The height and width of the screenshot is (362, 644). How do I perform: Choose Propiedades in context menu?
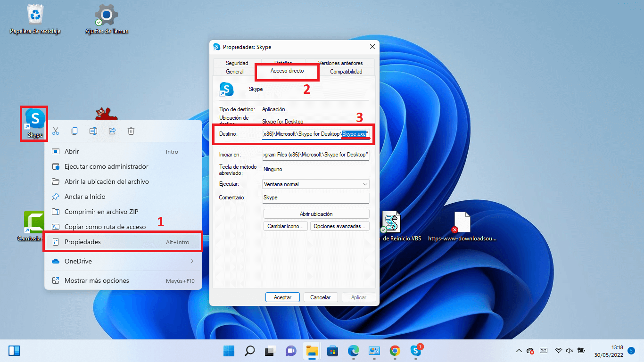[x=123, y=242]
